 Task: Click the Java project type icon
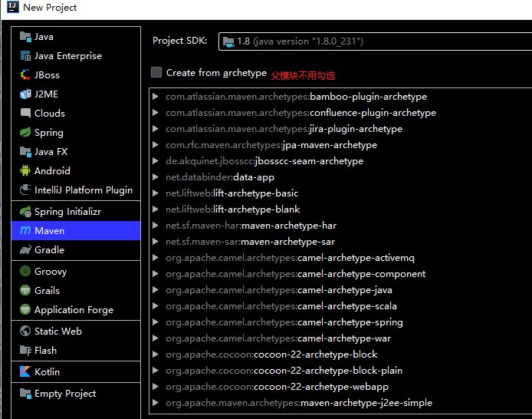click(x=25, y=37)
